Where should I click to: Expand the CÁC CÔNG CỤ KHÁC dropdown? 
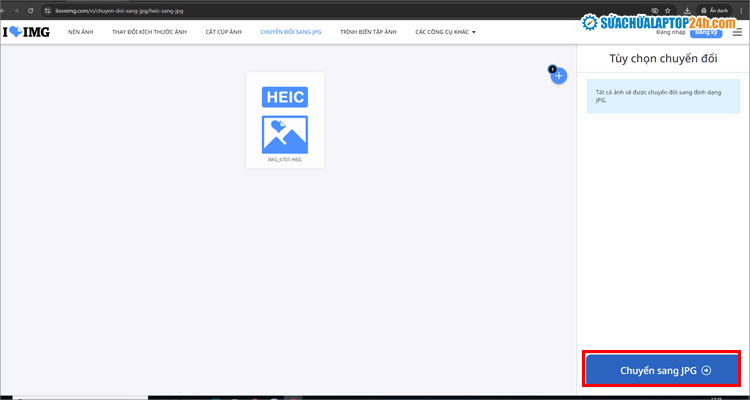pyautogui.click(x=445, y=32)
